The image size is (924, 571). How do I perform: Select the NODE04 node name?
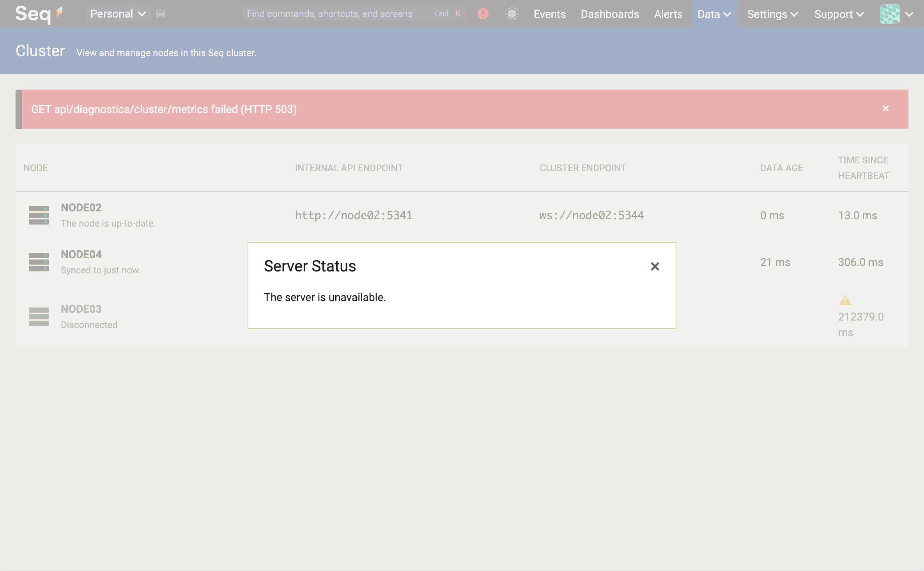tap(81, 254)
